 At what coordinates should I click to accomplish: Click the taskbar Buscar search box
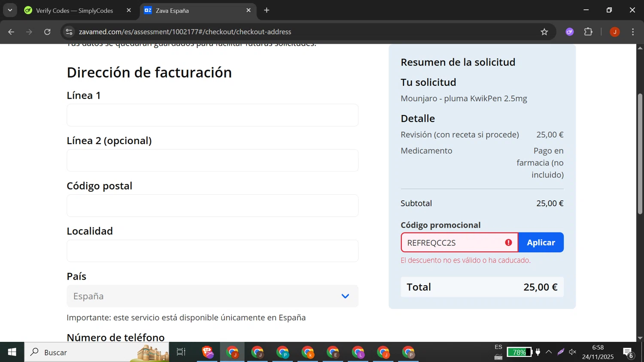pos(97,352)
